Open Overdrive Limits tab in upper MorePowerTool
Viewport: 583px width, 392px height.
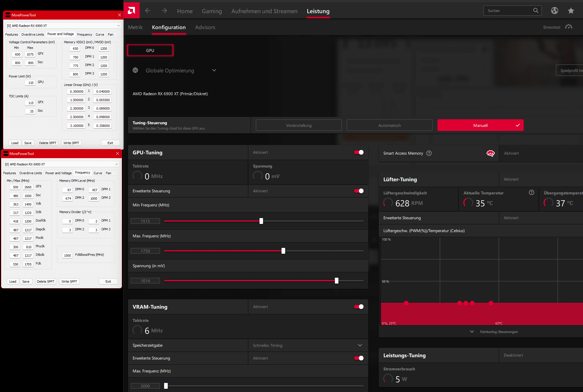[32, 34]
